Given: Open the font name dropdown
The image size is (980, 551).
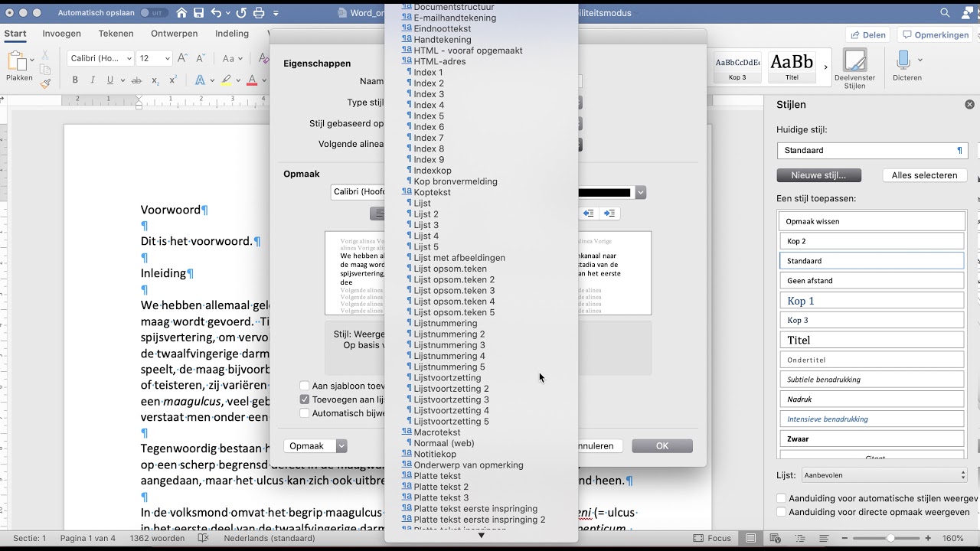Looking at the screenshot, I should [x=129, y=58].
